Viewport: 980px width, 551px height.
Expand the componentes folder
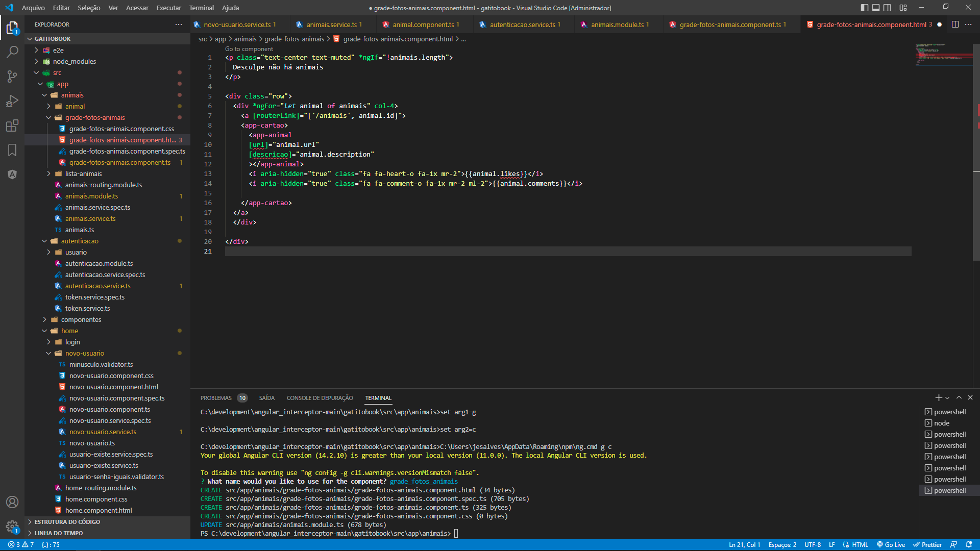(107, 319)
